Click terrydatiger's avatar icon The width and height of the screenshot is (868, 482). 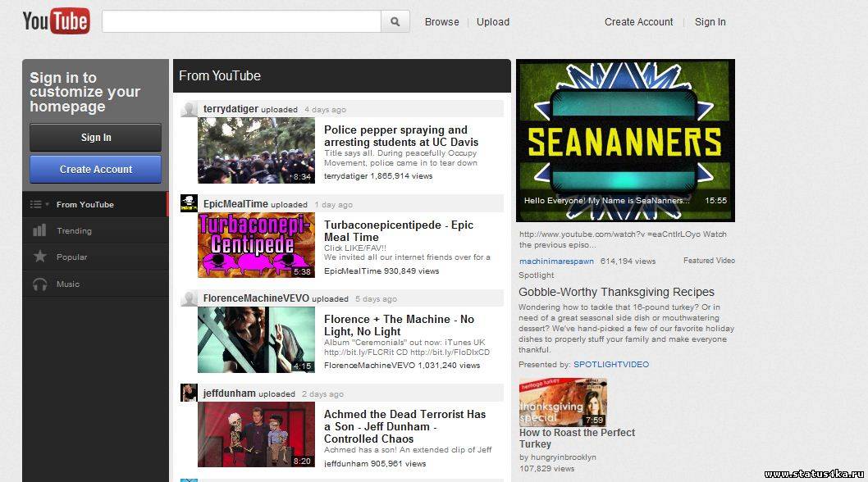pyautogui.click(x=189, y=108)
